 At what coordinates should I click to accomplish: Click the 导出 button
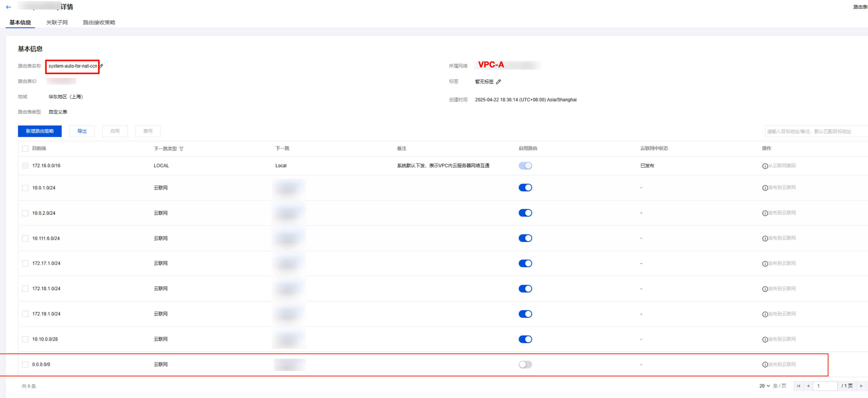point(82,131)
